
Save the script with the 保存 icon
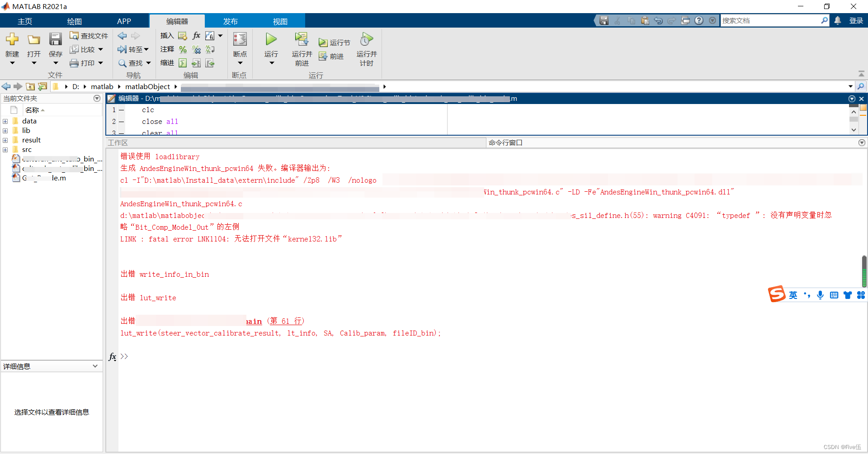(56, 40)
